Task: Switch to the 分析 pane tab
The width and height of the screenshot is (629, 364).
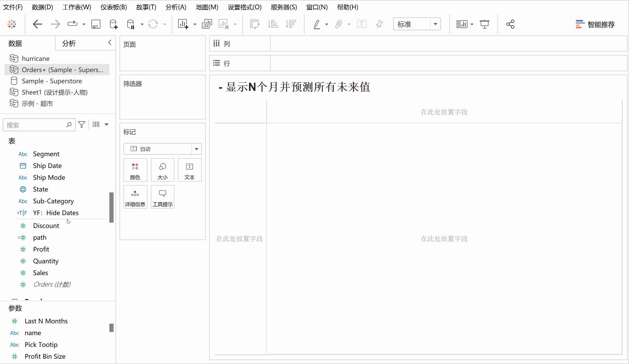Action: (x=69, y=43)
